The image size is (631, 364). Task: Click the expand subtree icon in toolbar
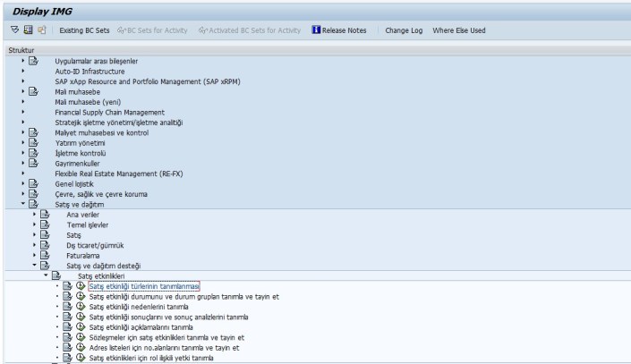tap(13, 30)
